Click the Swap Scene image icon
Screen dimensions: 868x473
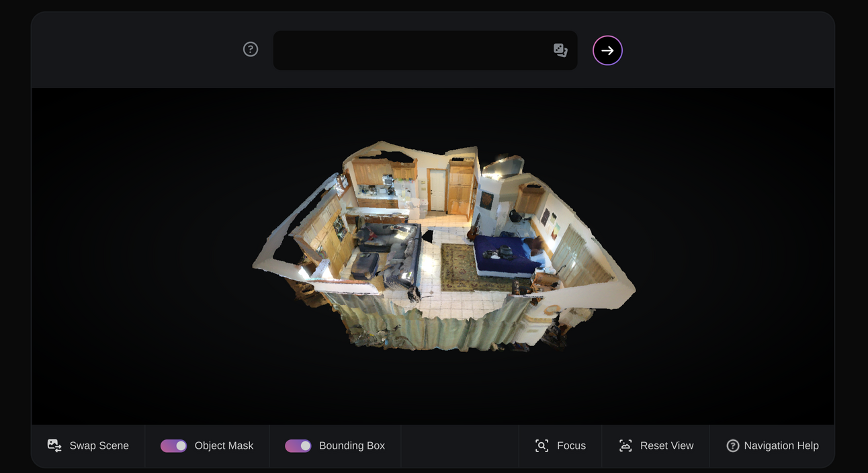(54, 445)
